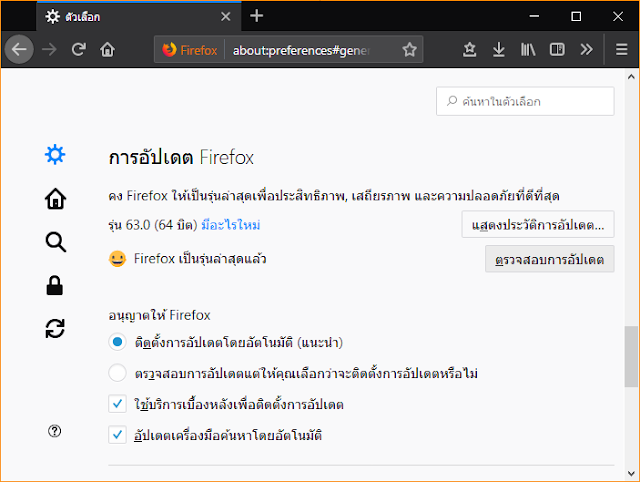
Task: Select the Privacy lock category in sidebar
Action: pos(55,285)
